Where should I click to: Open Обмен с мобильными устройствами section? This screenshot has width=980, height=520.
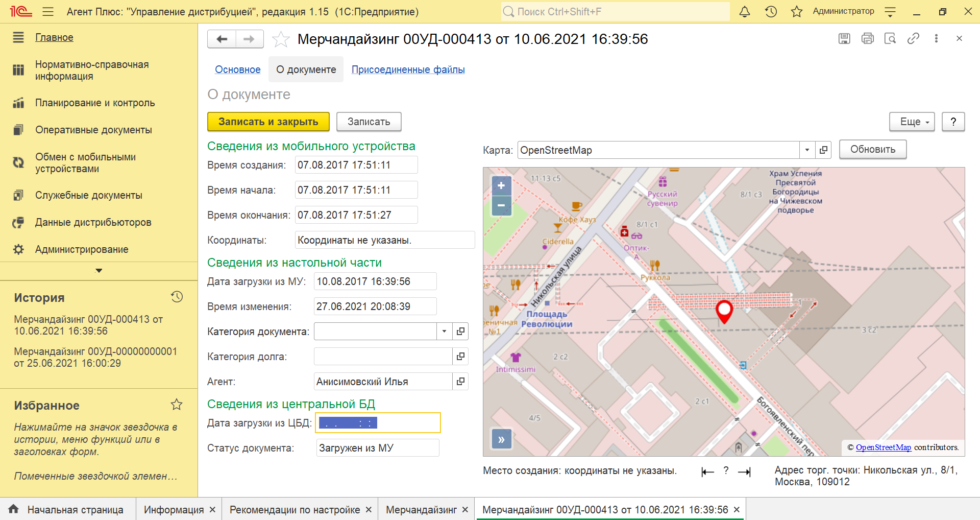85,163
